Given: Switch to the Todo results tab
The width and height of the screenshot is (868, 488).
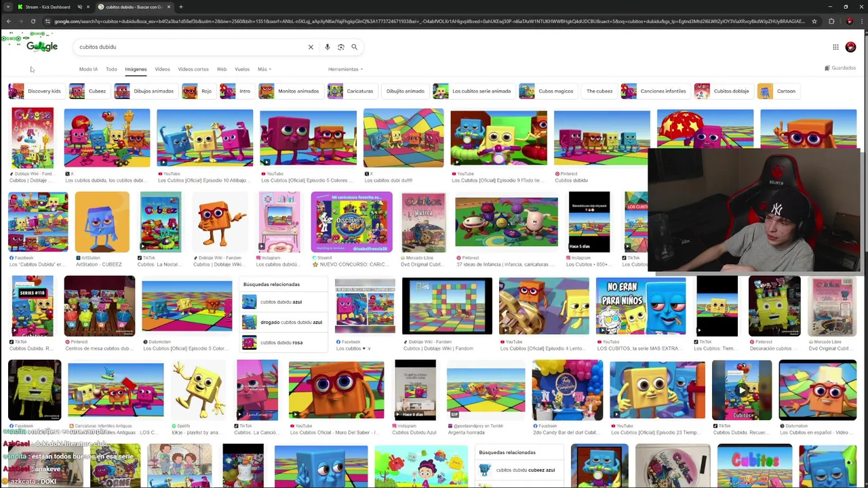Looking at the screenshot, I should (x=111, y=69).
